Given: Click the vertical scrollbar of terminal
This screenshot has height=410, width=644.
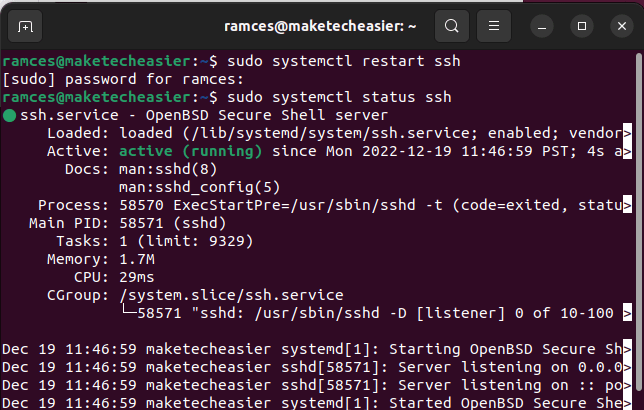Looking at the screenshot, I should [639, 222].
